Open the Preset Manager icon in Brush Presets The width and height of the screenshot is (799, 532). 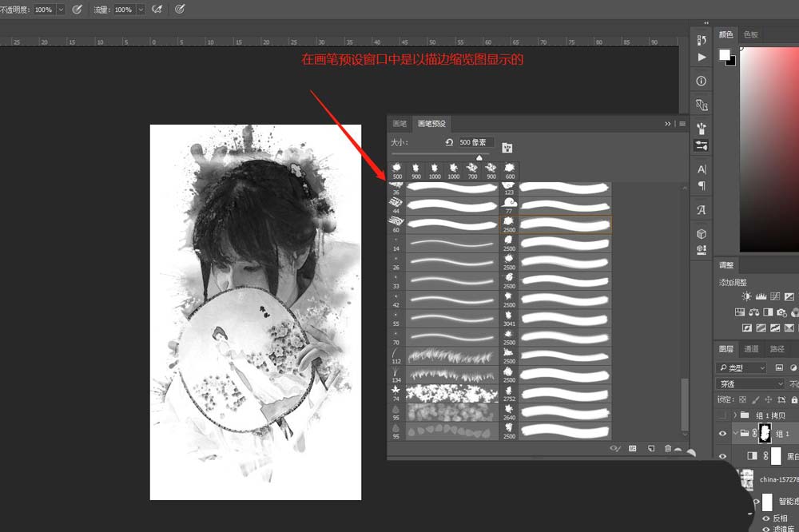pos(632,448)
